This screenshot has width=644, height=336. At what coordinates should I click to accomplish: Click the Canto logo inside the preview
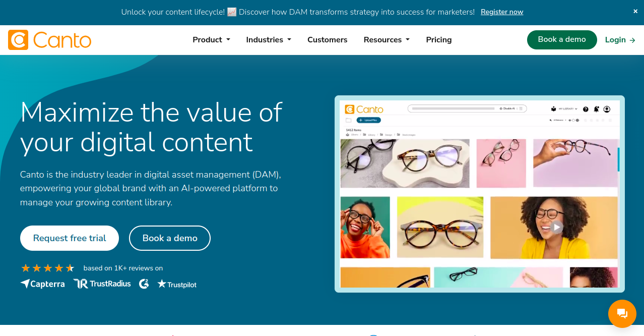point(364,109)
